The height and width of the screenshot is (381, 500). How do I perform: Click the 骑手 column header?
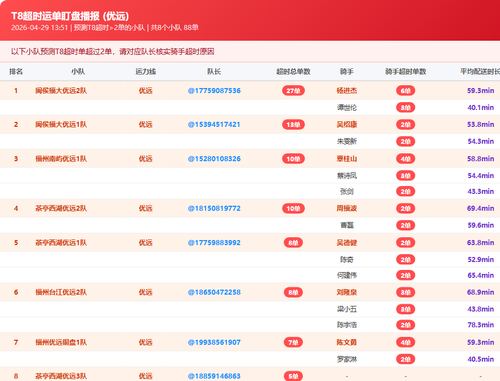pyautogui.click(x=347, y=71)
